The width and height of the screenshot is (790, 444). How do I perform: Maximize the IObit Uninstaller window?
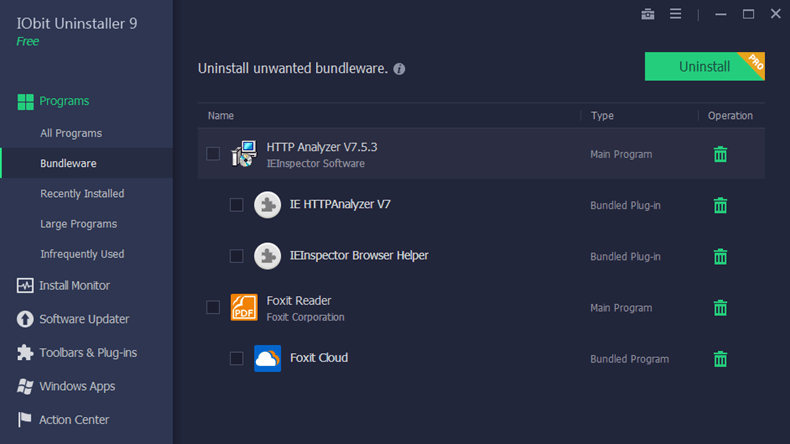coord(749,14)
